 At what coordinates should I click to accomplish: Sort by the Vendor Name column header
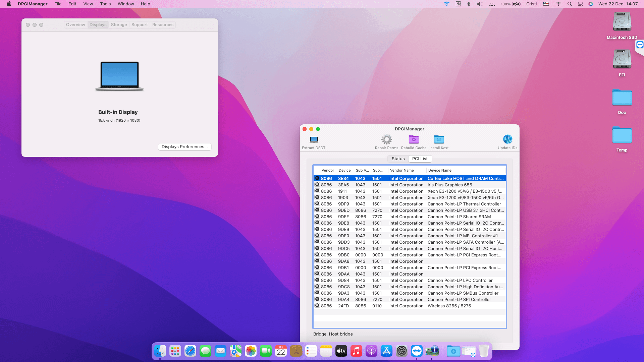point(407,170)
